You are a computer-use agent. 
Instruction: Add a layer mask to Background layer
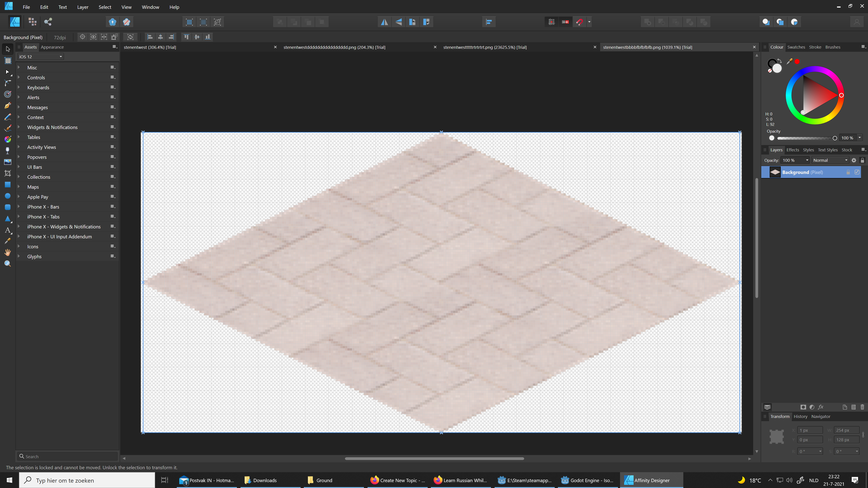point(804,407)
